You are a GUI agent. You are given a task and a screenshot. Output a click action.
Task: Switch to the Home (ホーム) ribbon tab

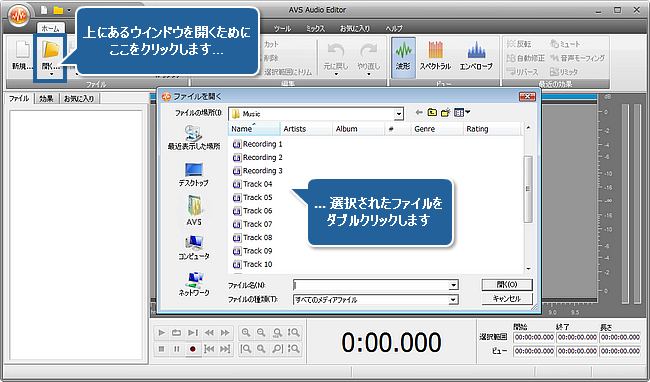pos(51,29)
